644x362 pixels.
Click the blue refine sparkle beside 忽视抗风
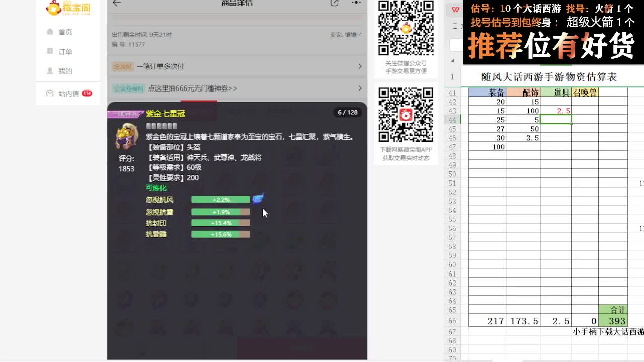click(x=258, y=199)
